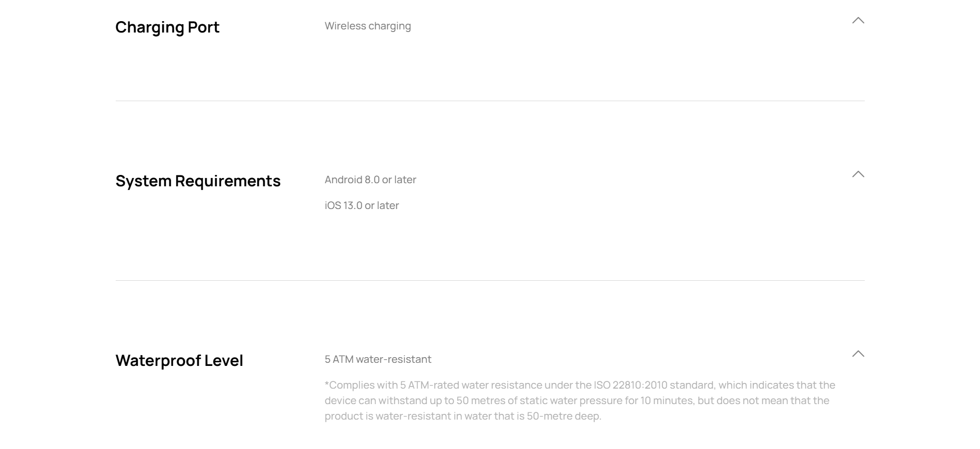
Task: Click the iOS 13.0 or later text
Action: [361, 205]
